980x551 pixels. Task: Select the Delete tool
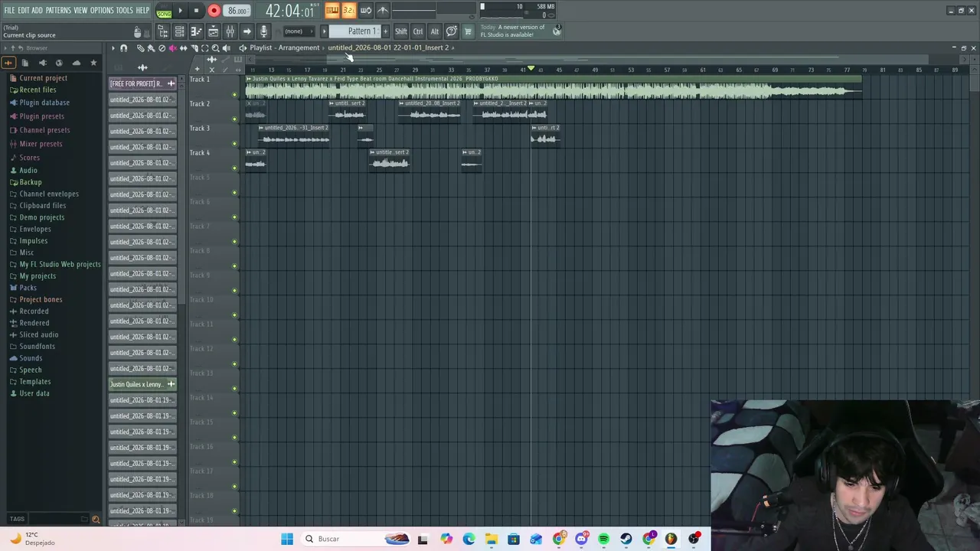162,47
